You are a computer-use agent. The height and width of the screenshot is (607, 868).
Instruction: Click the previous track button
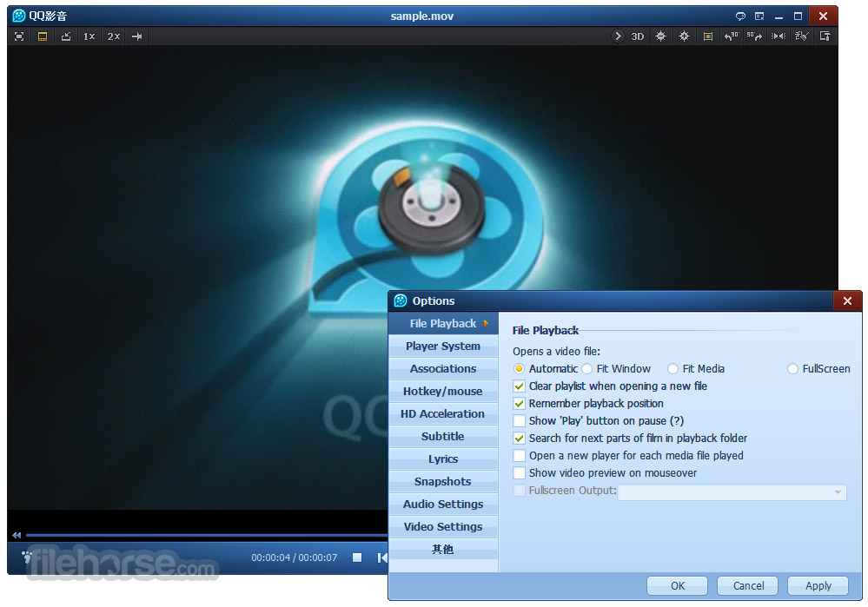382,558
